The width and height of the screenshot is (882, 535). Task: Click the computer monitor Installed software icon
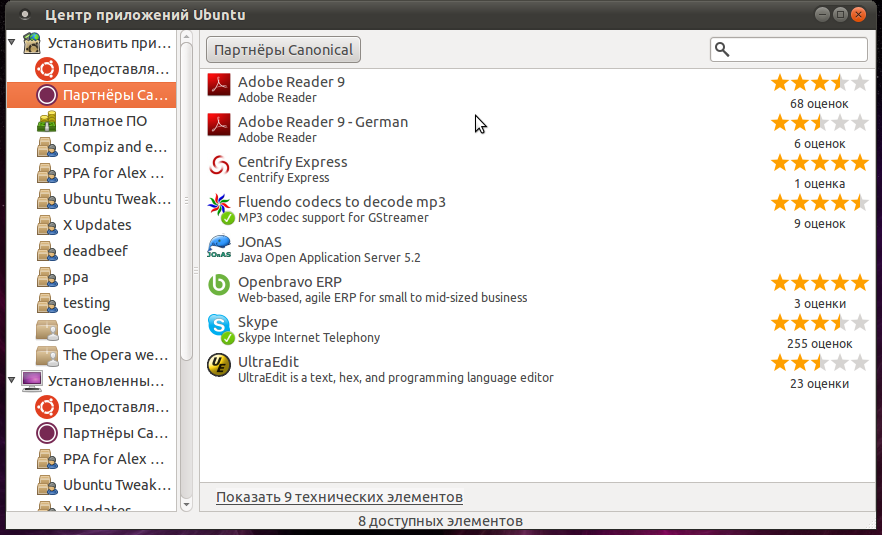point(32,381)
